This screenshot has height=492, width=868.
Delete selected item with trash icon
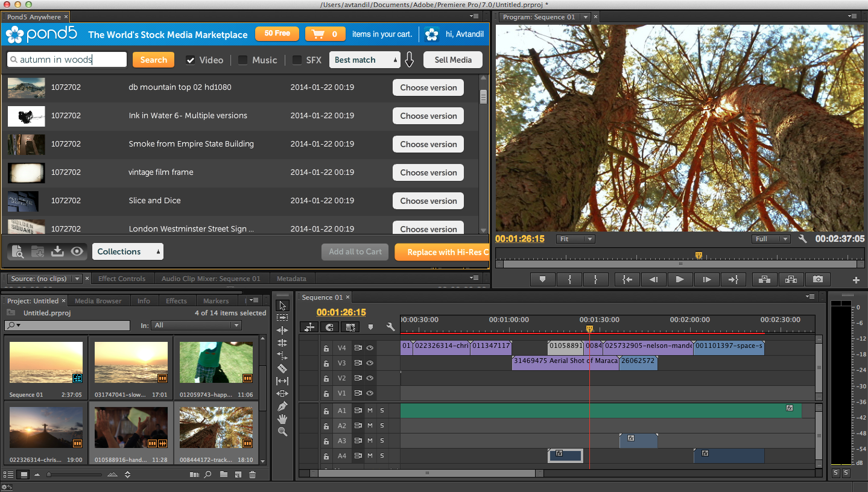pyautogui.click(x=253, y=475)
